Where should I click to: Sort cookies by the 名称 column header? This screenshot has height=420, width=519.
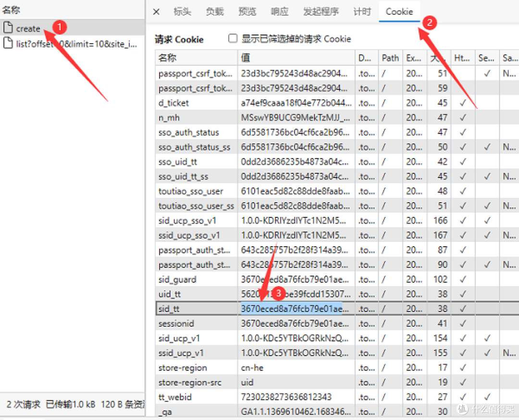[x=196, y=58]
